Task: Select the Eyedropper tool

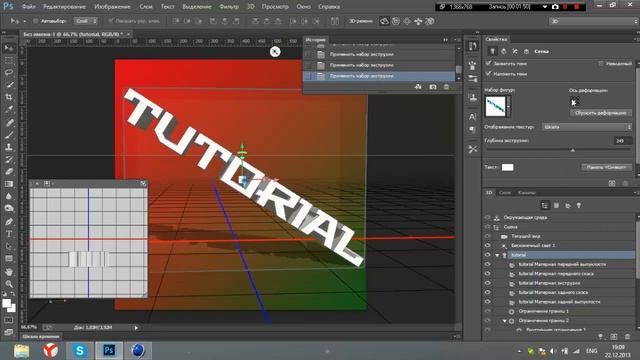Action: (x=9, y=109)
